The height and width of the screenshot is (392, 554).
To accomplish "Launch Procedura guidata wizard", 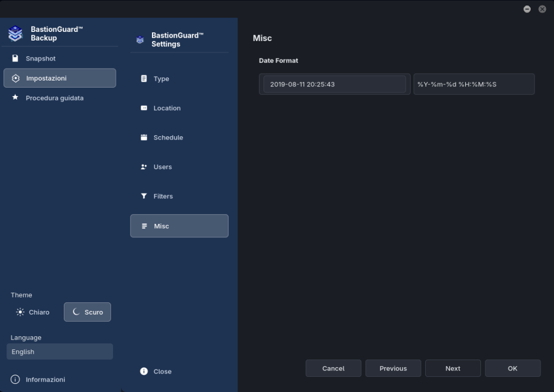I will [x=60, y=98].
